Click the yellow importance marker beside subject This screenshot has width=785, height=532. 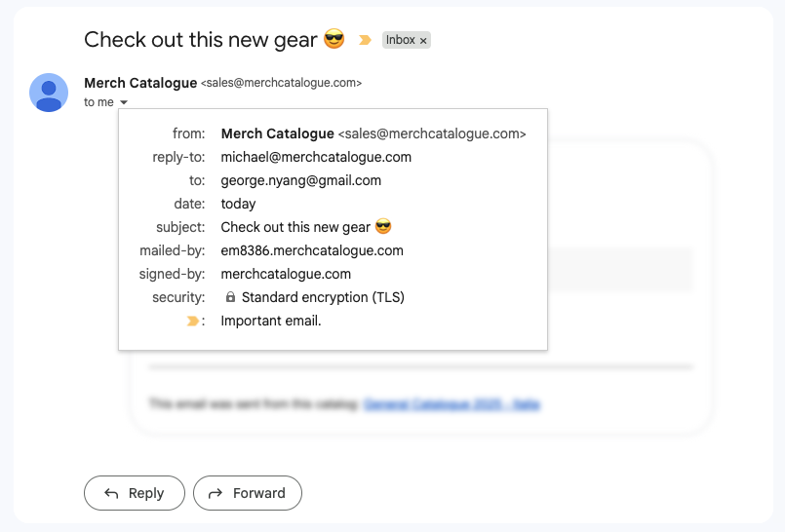coord(365,40)
